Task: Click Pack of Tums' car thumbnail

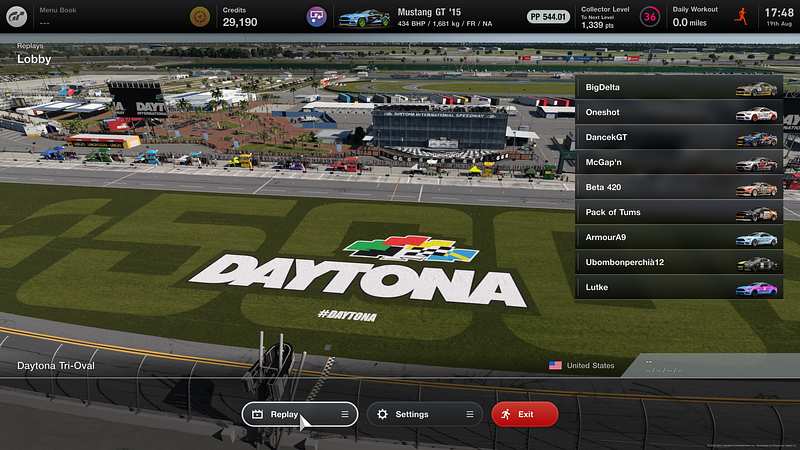Action: 756,214
